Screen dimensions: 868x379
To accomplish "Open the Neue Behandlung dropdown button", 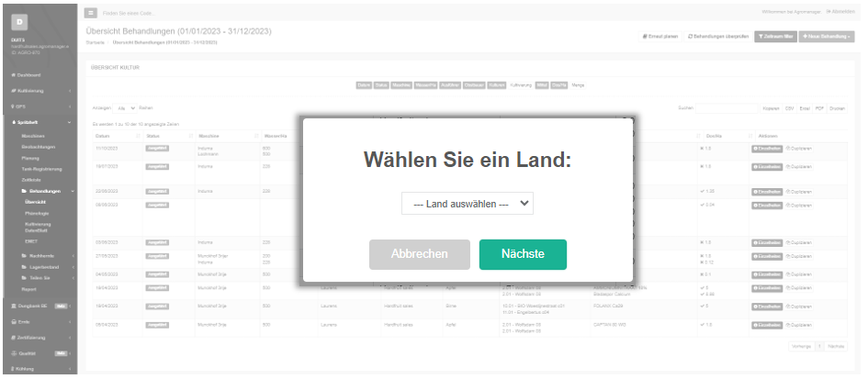I will (827, 37).
